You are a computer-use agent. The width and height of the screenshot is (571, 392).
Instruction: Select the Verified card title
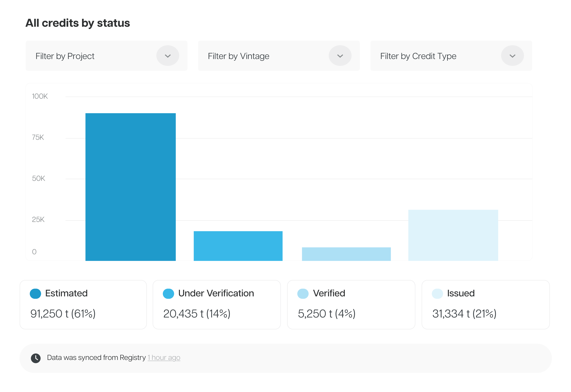click(x=329, y=293)
